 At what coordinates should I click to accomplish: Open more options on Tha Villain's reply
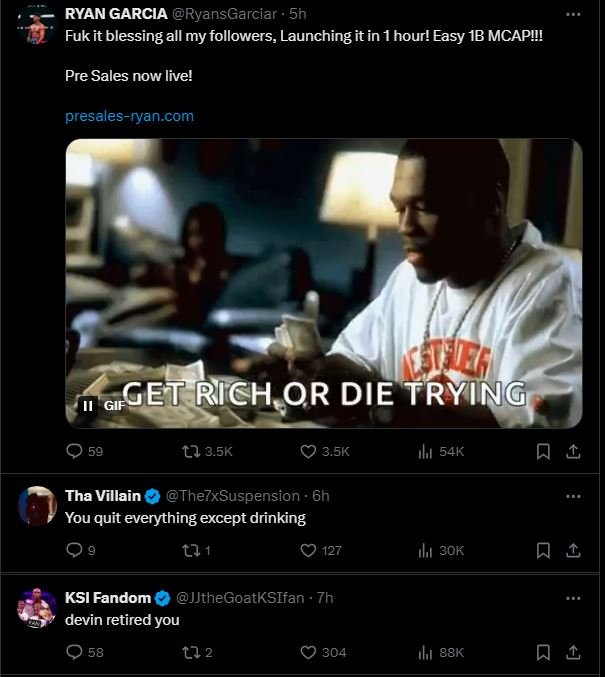[573, 496]
